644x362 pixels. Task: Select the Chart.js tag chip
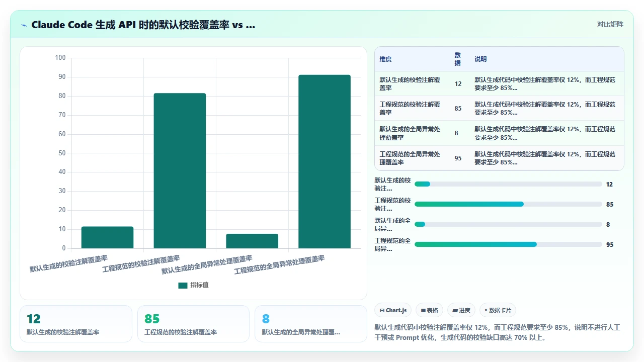coord(393,310)
